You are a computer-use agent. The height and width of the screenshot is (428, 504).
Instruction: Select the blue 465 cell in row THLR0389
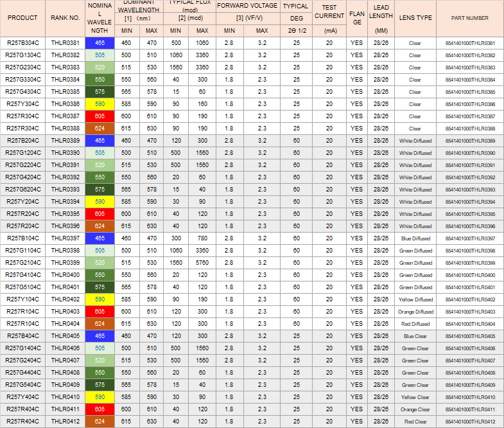coord(100,141)
